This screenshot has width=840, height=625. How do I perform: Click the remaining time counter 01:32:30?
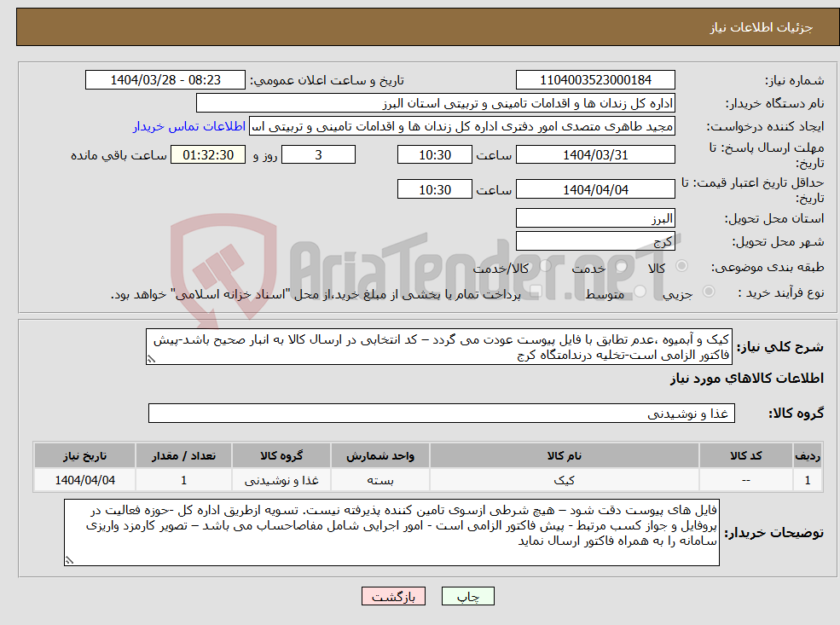208,155
